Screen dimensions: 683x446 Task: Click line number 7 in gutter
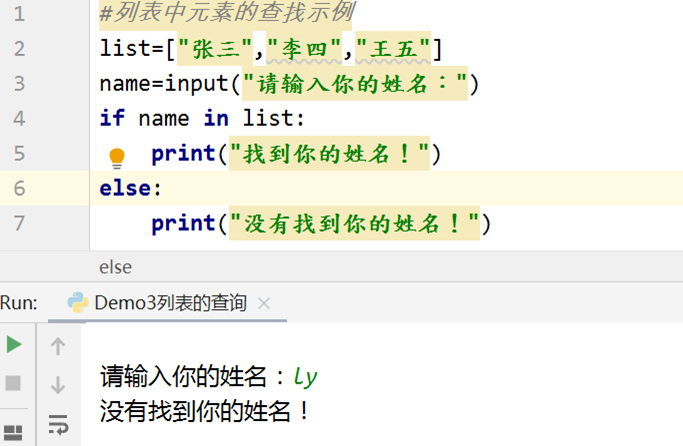pyautogui.click(x=19, y=223)
